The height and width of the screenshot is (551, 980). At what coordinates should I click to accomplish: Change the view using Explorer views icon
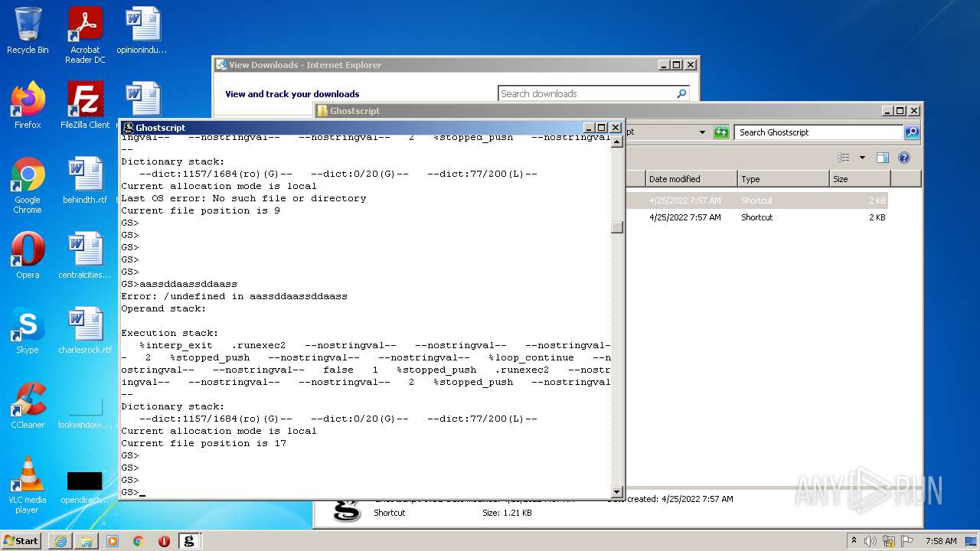coord(843,158)
